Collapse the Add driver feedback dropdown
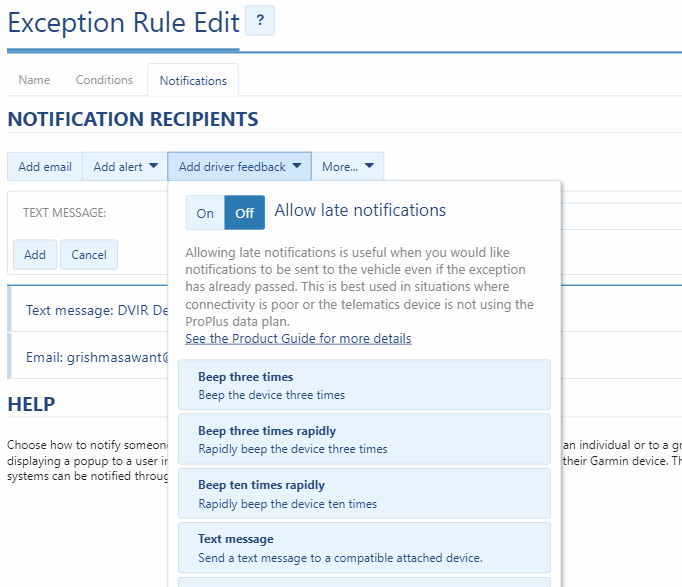This screenshot has width=682, height=587. [x=240, y=166]
